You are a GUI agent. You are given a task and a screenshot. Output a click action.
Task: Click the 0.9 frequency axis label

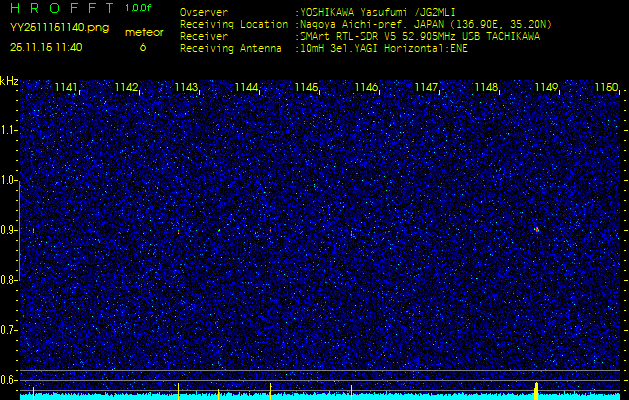[9, 230]
